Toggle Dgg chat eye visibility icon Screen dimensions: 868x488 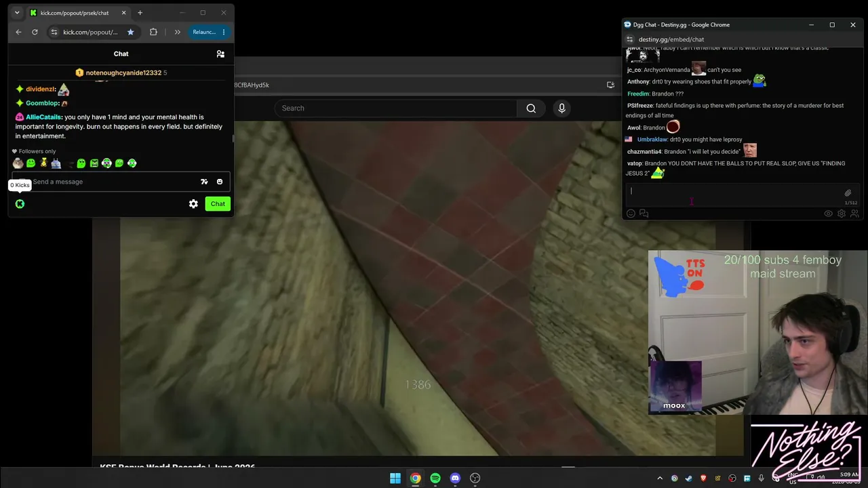[x=828, y=213]
